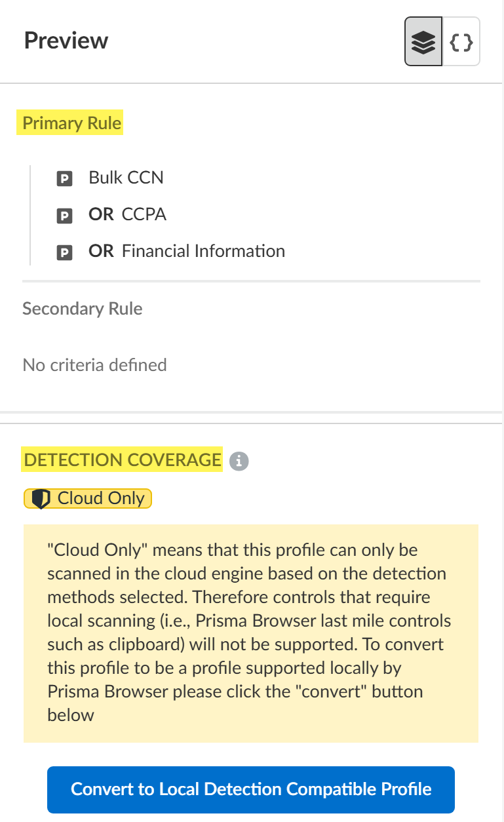Switch to the layered visual preview view

tap(423, 42)
